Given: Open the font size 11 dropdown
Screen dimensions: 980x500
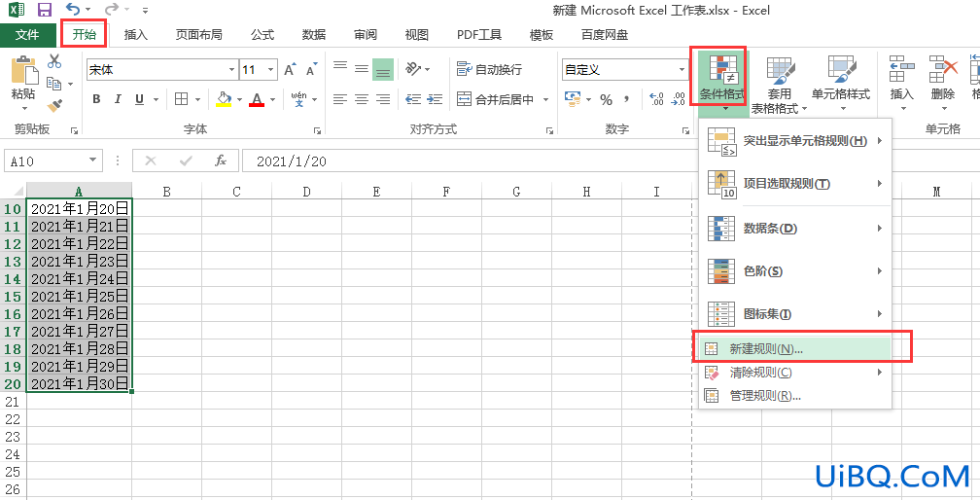Looking at the screenshot, I should tap(270, 69).
